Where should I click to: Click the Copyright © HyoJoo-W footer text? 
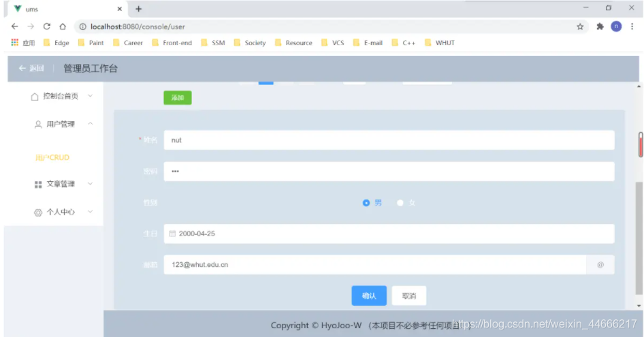tap(316, 325)
